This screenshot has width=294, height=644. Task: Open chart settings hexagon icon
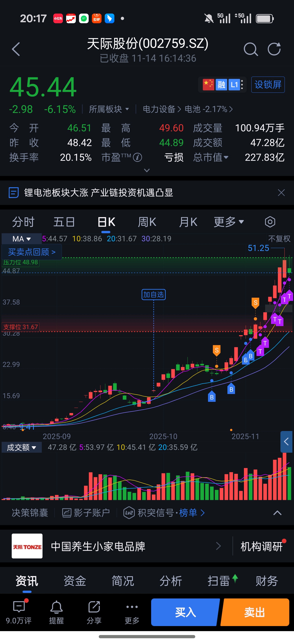coord(270,222)
